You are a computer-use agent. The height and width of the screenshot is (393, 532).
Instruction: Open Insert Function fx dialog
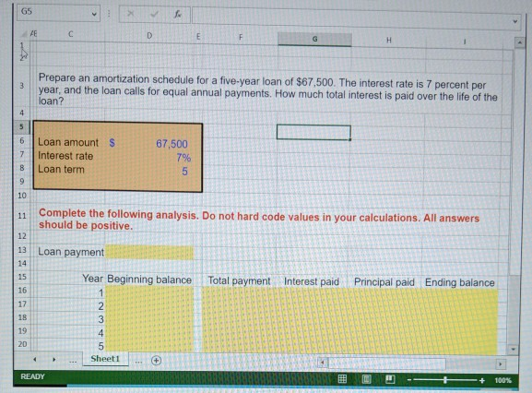(177, 14)
